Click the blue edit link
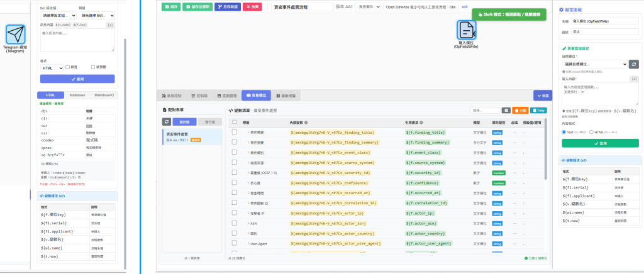 coord(465,7)
